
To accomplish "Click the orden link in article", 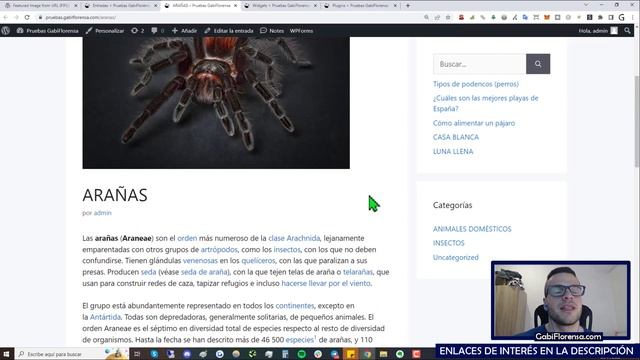I will coord(187,238).
